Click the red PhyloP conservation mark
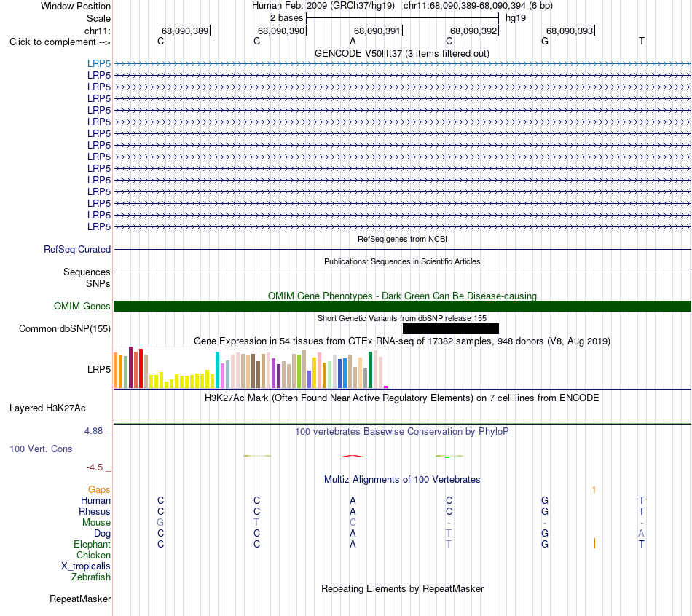This screenshot has height=616, width=692. [352, 457]
